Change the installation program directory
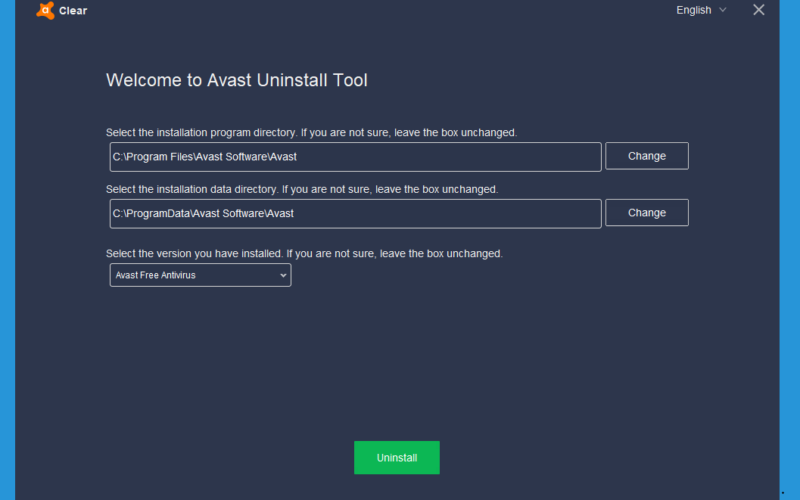 pyautogui.click(x=646, y=156)
